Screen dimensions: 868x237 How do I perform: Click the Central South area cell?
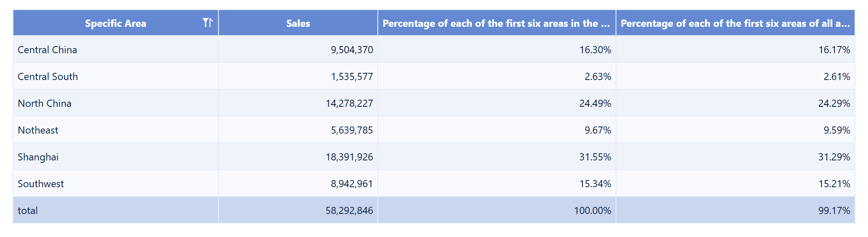(48, 77)
